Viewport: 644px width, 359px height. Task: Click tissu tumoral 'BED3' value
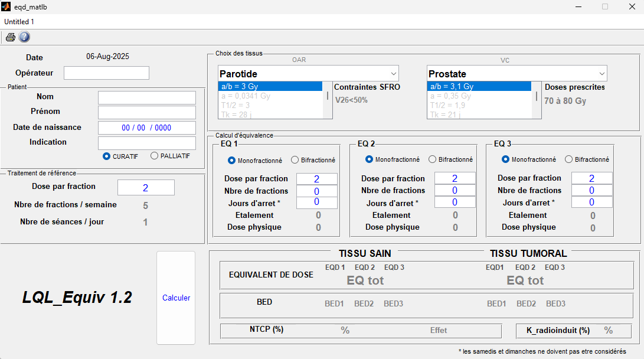click(555, 303)
